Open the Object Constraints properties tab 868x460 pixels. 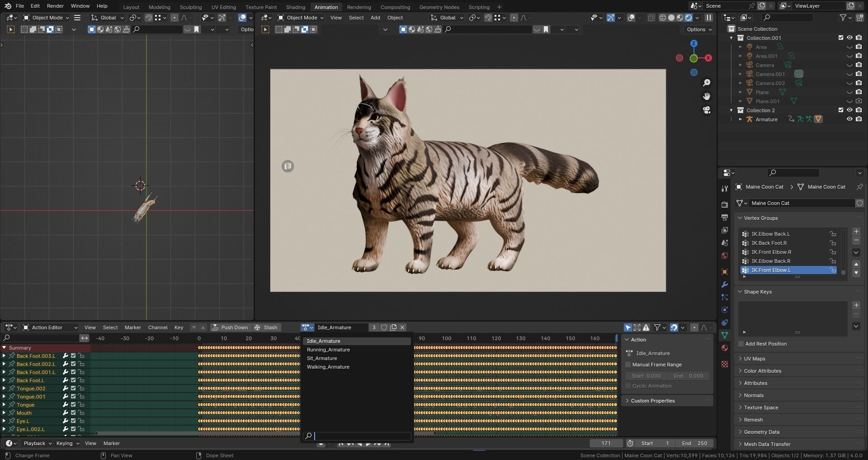(725, 322)
